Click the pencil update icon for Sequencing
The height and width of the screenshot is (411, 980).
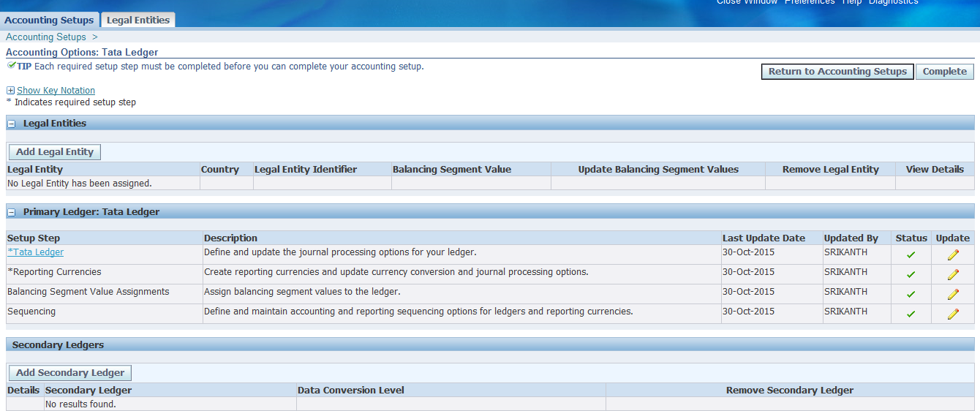click(x=952, y=314)
